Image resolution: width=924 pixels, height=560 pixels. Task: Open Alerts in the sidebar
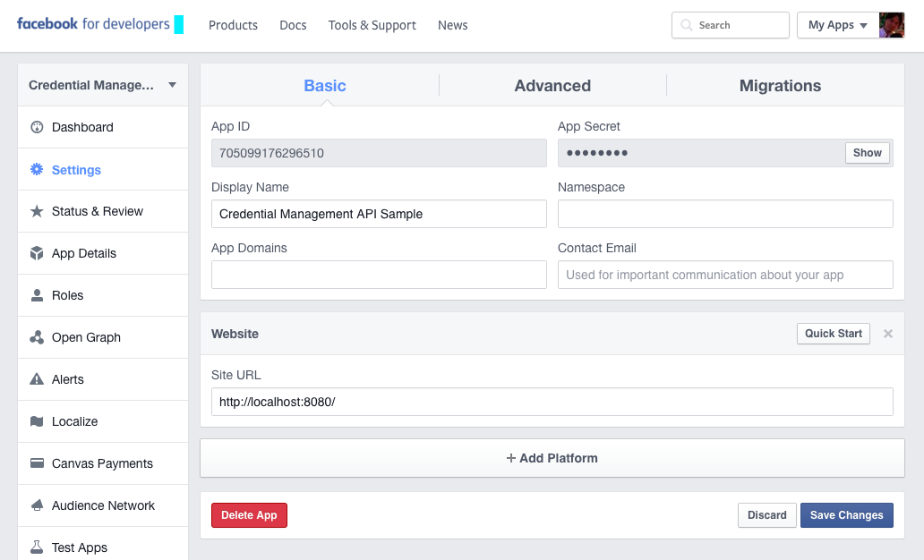coord(103,379)
